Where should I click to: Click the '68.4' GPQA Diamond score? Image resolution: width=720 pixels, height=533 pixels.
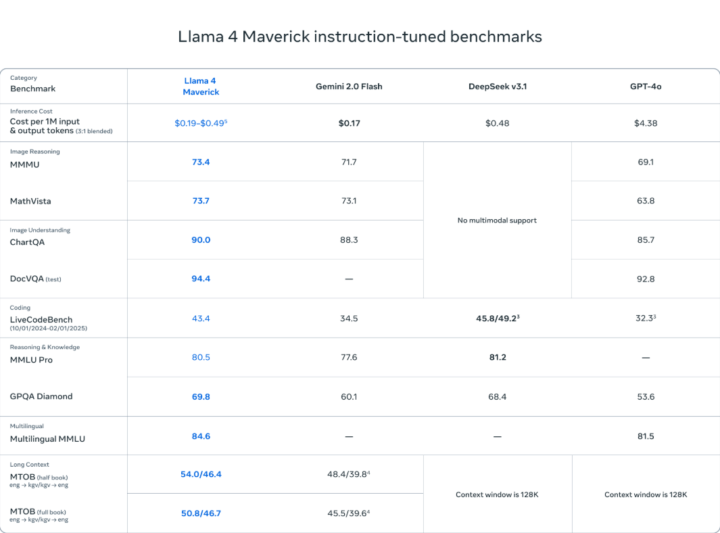pyautogui.click(x=497, y=397)
